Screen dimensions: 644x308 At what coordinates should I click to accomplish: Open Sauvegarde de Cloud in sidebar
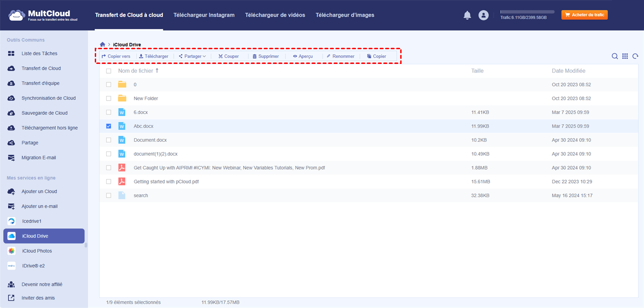click(x=44, y=113)
